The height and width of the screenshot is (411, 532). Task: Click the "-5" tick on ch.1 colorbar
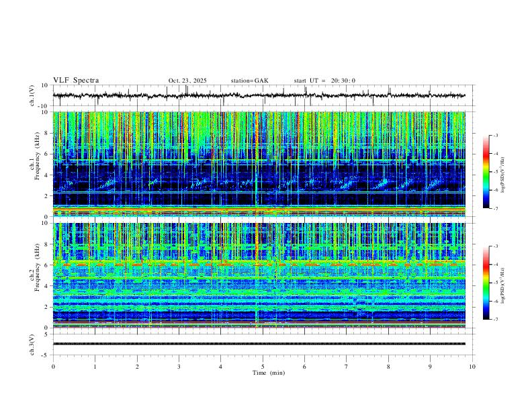[496, 172]
